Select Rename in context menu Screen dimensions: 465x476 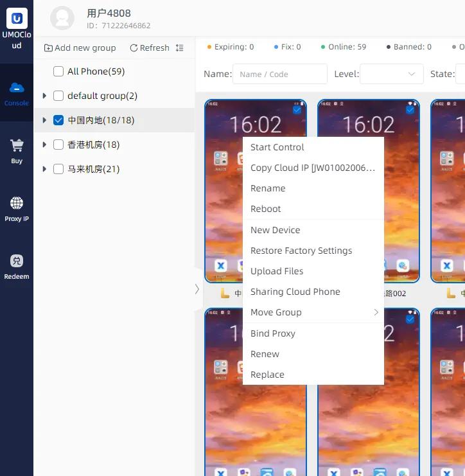tap(313, 188)
